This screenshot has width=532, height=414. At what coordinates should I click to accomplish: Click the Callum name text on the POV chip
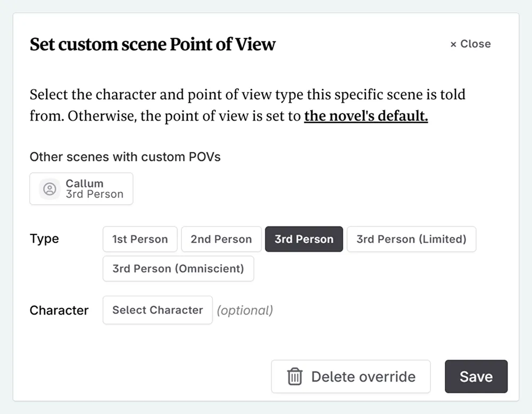click(x=84, y=183)
